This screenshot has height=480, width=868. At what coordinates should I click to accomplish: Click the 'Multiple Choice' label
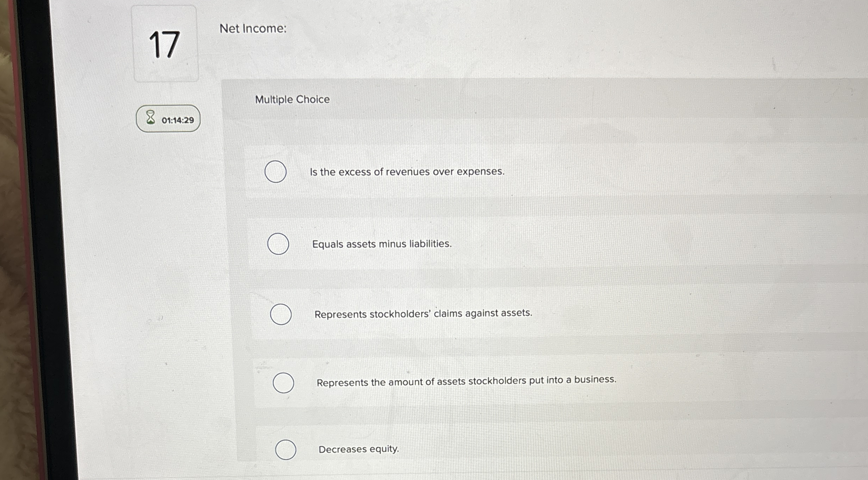pos(292,99)
